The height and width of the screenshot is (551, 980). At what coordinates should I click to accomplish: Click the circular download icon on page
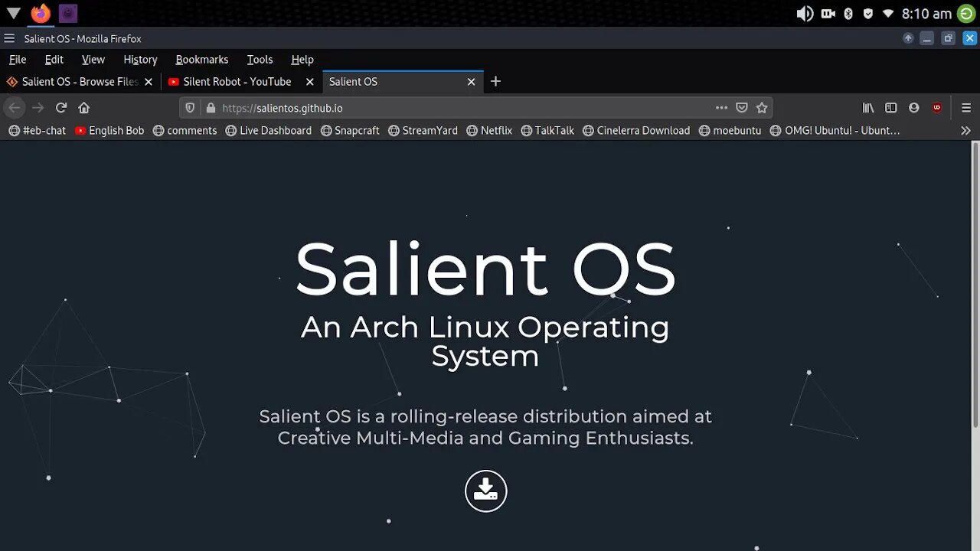click(486, 491)
